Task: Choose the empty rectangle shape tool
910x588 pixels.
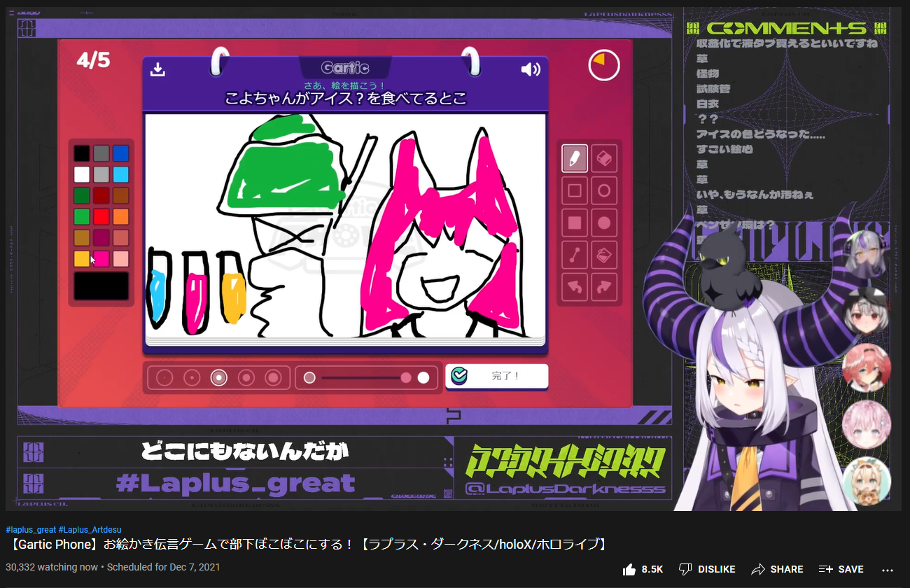Action: click(x=575, y=190)
